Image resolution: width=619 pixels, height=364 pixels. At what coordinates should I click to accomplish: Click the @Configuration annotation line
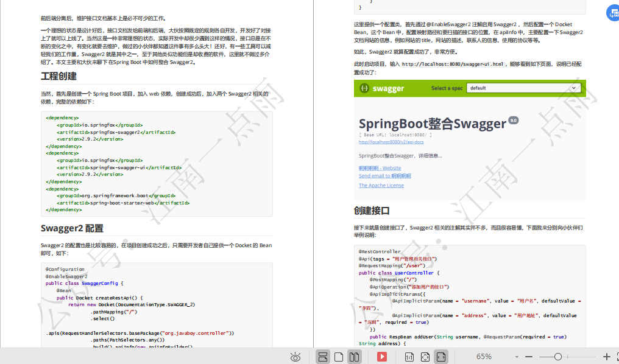point(65,270)
